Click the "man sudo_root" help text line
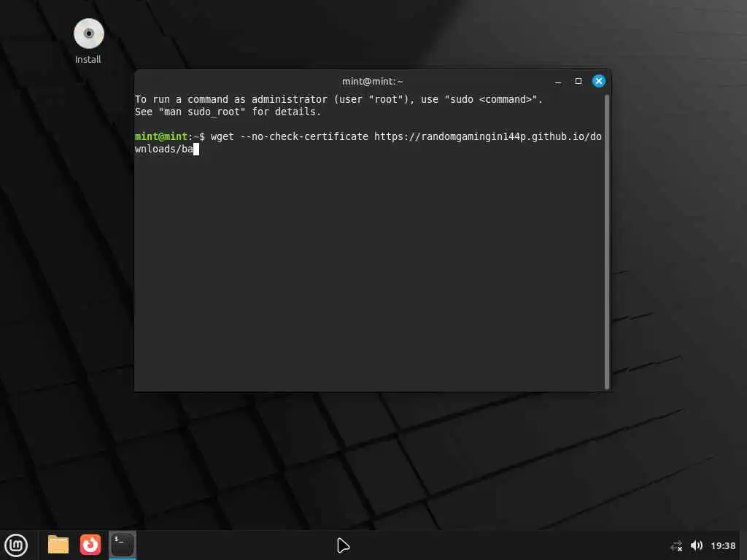Image resolution: width=747 pixels, height=560 pixels. (228, 112)
